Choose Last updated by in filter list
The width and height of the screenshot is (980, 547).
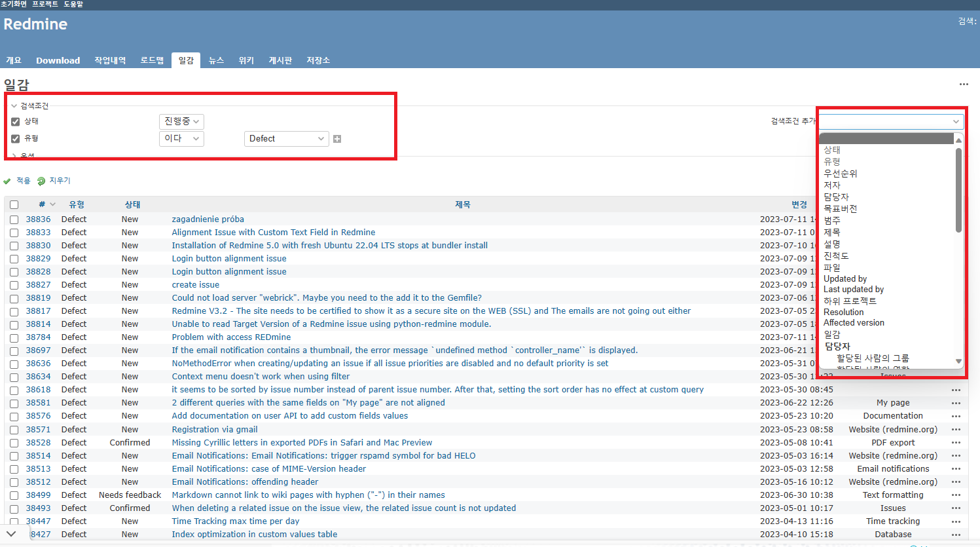[854, 290]
